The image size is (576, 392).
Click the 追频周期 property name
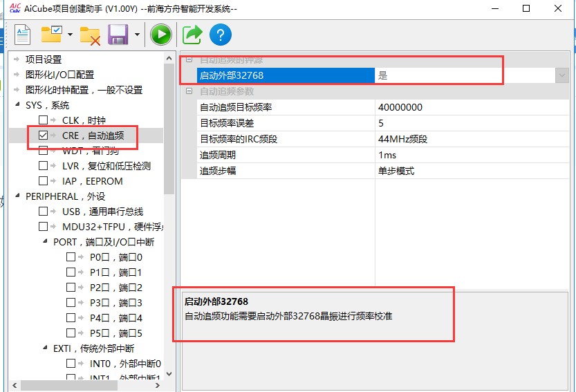pyautogui.click(x=217, y=155)
